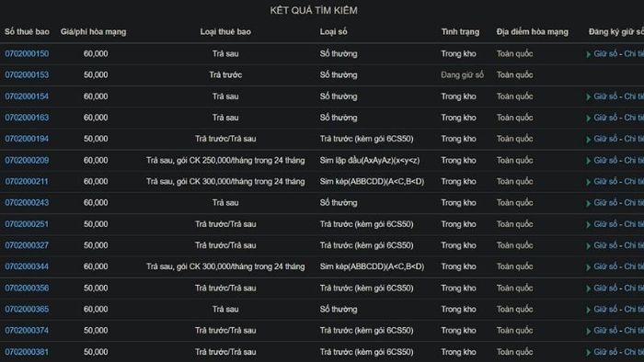Open phone number 0702000153 link
644x362 pixels.
pos(27,75)
